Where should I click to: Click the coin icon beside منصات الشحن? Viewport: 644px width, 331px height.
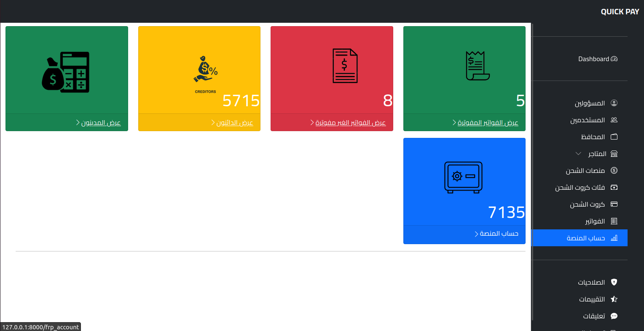(614, 171)
